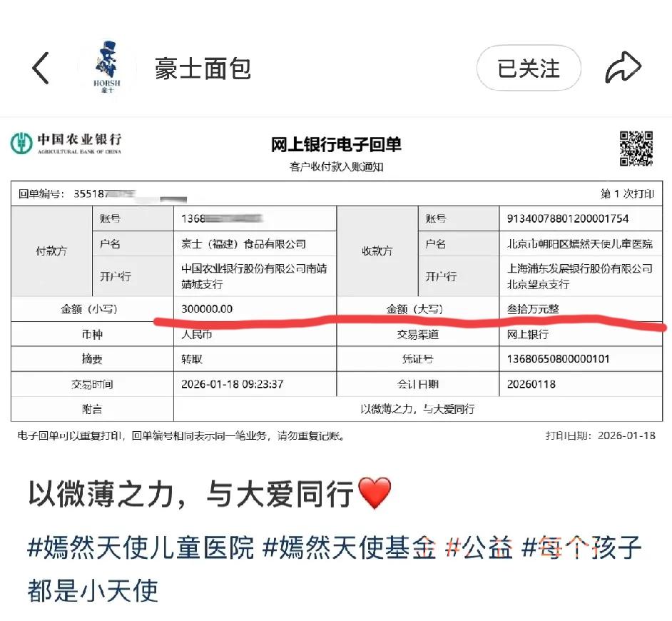Unfollow 豪士面包 via the followed button
Screen dimensions: 672x621
(x=529, y=68)
